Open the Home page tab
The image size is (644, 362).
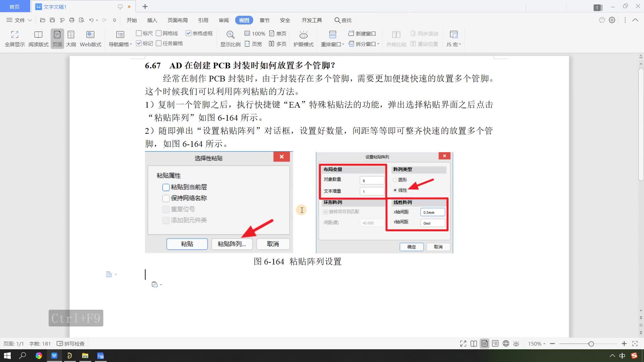14,7
